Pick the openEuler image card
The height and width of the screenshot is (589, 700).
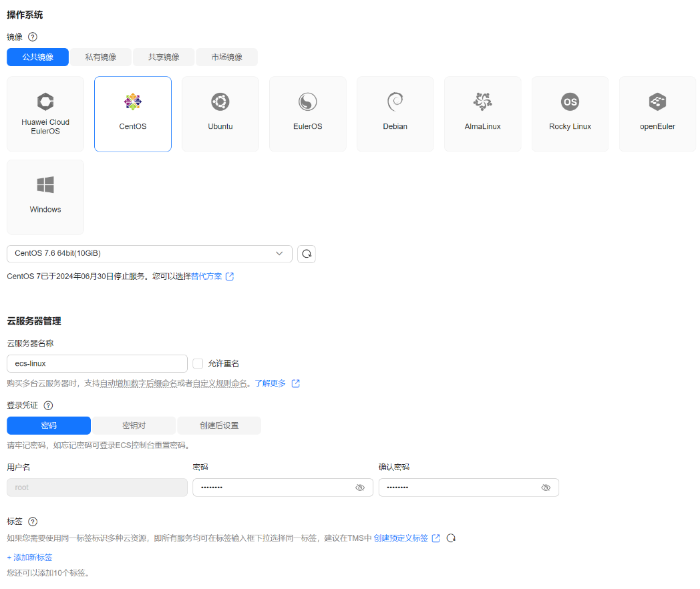(x=658, y=114)
